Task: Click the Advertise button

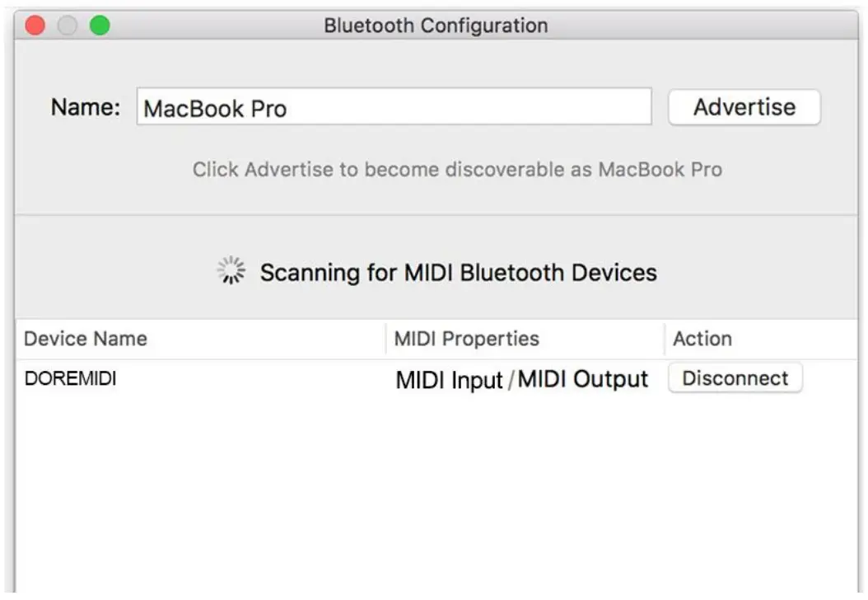Action: click(x=744, y=106)
